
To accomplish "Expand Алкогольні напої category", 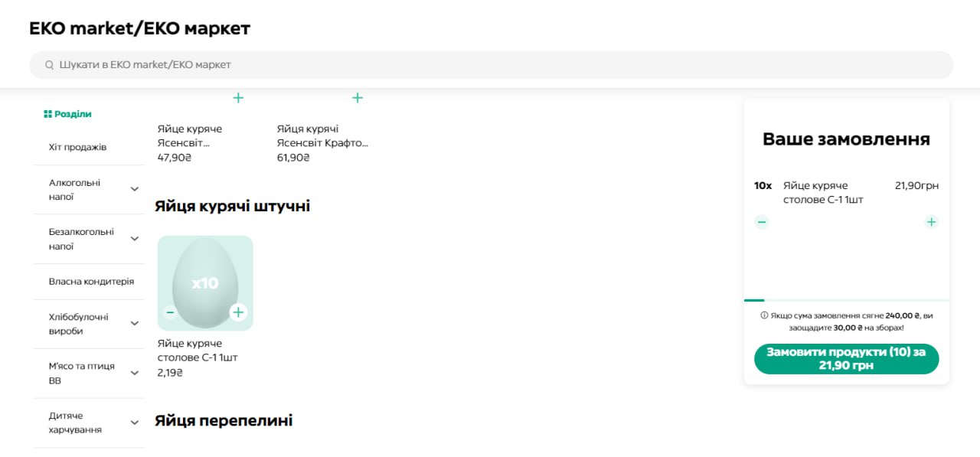I will (135, 189).
